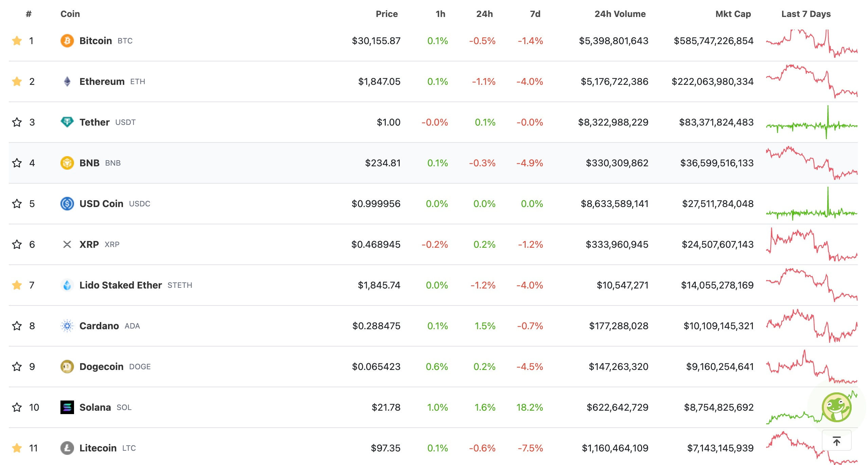Sort table by Mkt Cap header
The image size is (868, 465).
point(733,14)
